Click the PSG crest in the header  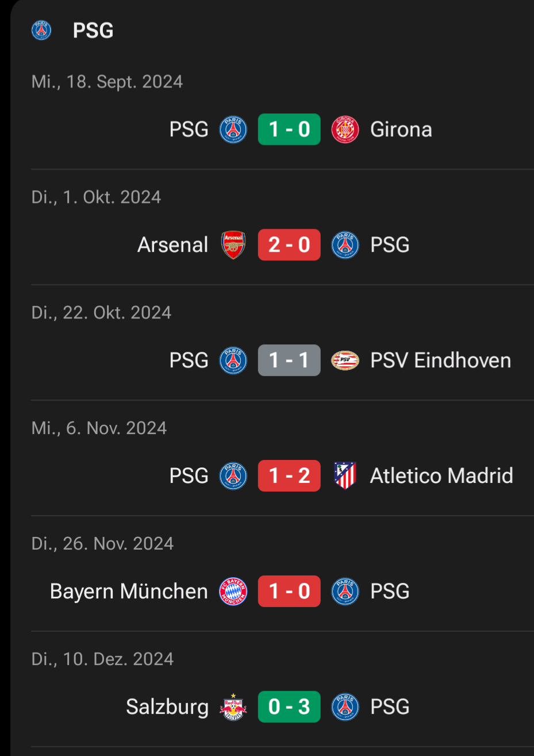pyautogui.click(x=41, y=30)
